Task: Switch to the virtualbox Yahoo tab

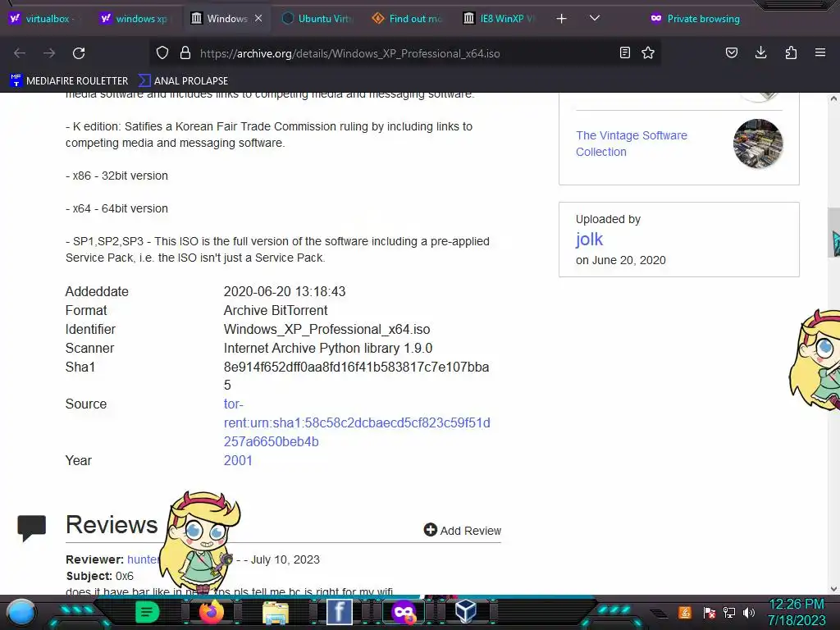Action: (x=44, y=19)
